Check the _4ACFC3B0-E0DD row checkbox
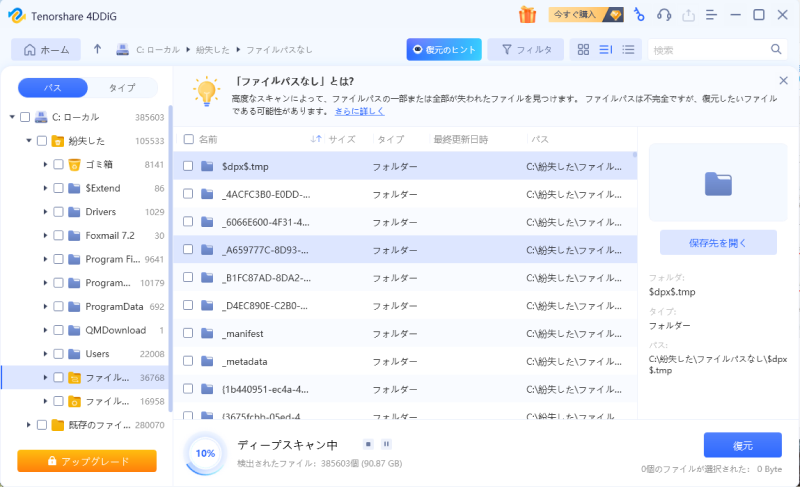Screen dimensions: 800x487 click(188, 194)
